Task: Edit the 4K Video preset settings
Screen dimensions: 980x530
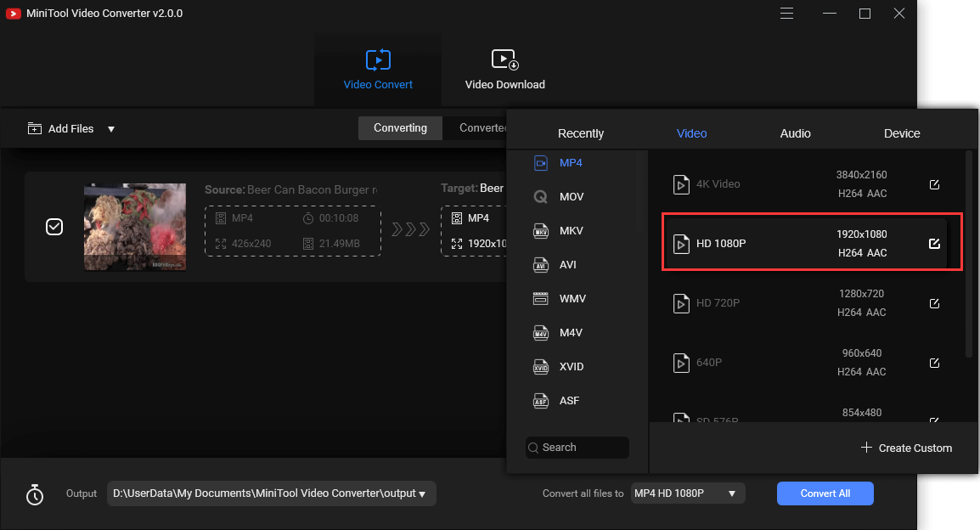Action: click(934, 184)
